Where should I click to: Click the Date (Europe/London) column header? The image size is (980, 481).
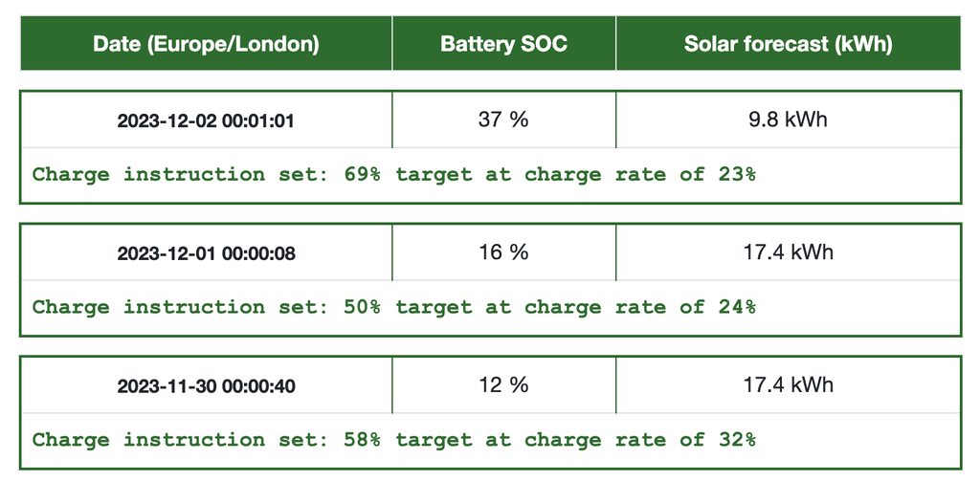coord(206,44)
